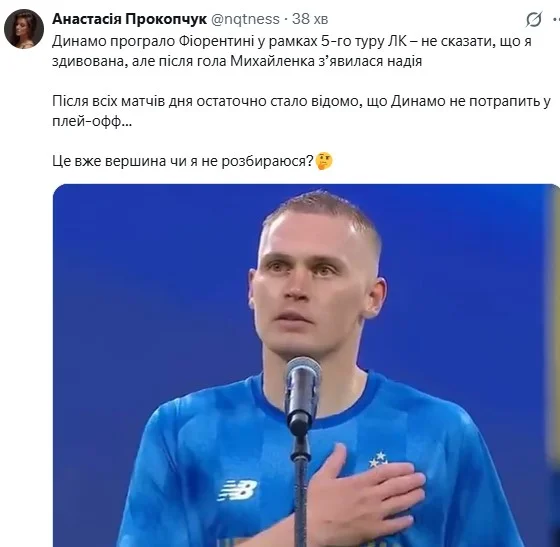Click the text плей-офф… in the post
This screenshot has width=560, height=547.
tap(92, 122)
